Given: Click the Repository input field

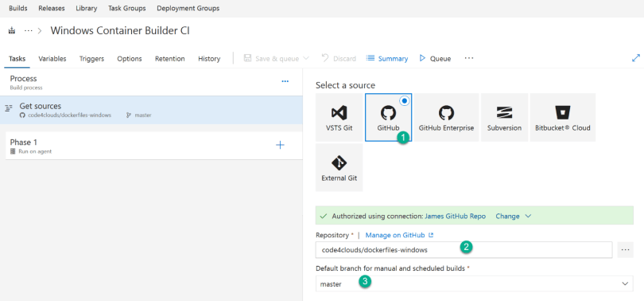Looking at the screenshot, I should [464, 249].
